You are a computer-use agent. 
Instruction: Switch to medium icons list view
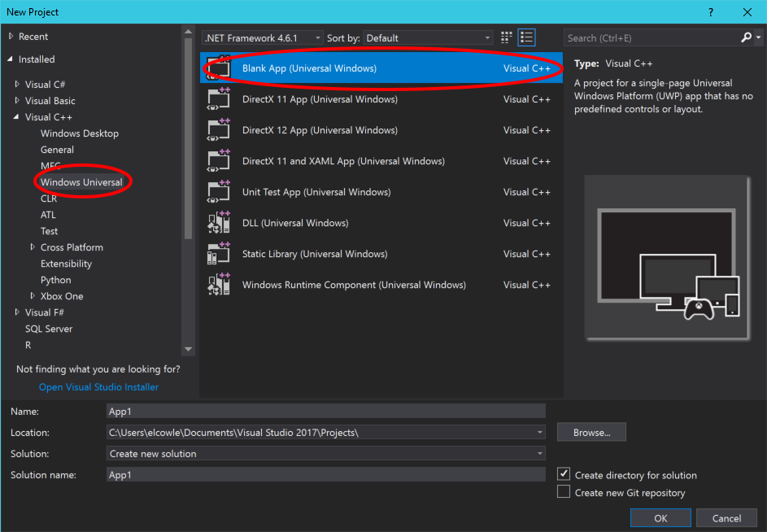coord(527,37)
